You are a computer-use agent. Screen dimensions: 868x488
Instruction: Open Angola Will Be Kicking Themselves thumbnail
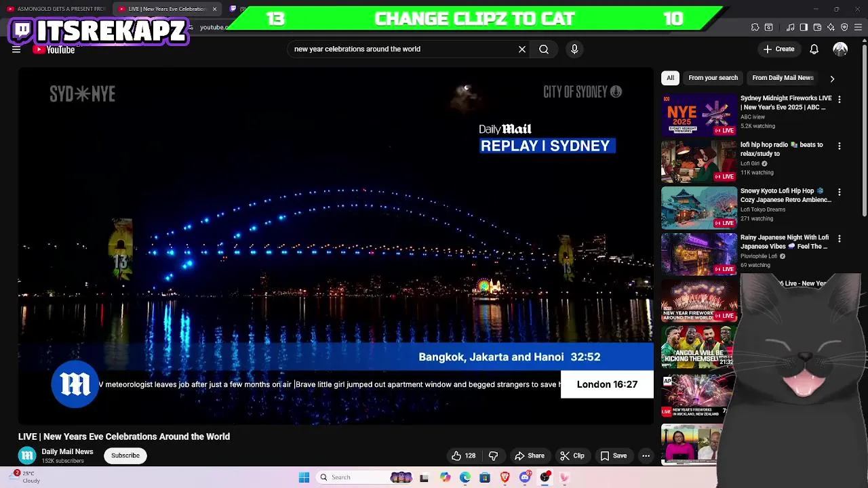coord(699,346)
